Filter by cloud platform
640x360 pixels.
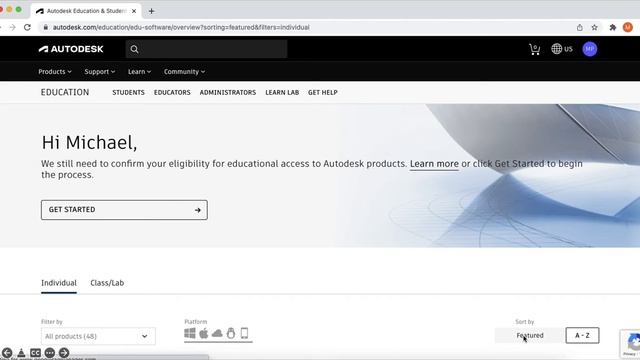tap(217, 333)
